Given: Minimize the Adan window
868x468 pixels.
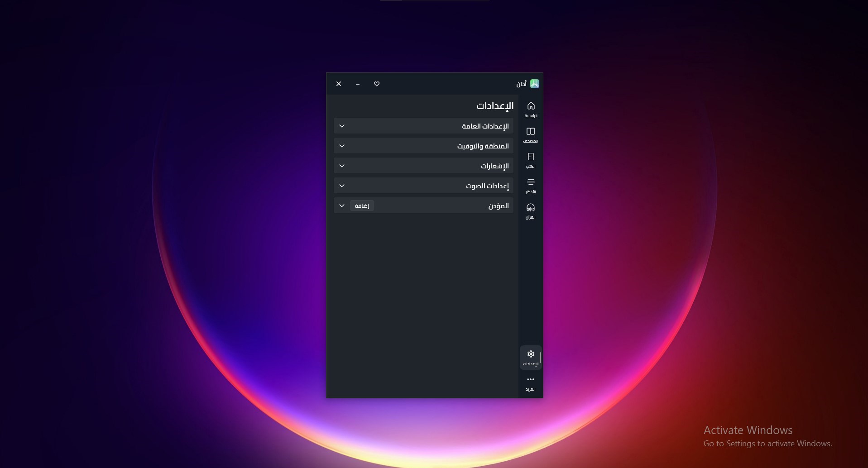Looking at the screenshot, I should coord(358,84).
